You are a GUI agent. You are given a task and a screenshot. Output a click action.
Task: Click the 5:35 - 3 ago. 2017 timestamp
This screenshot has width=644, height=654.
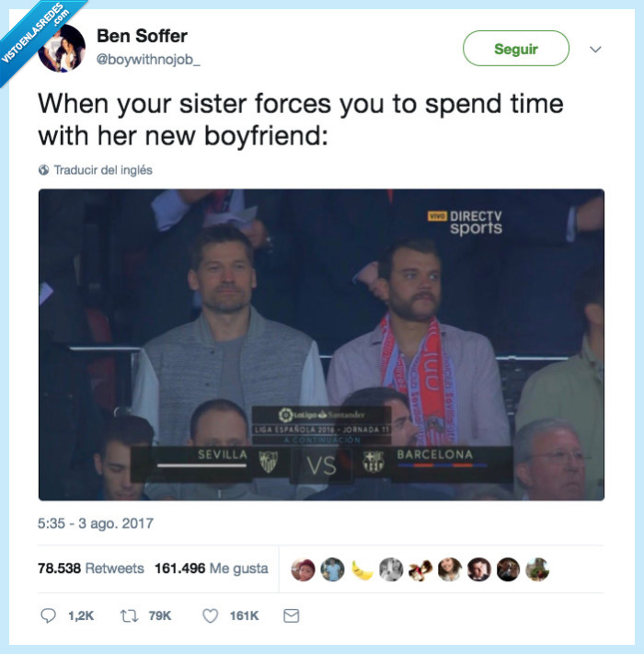click(x=96, y=523)
